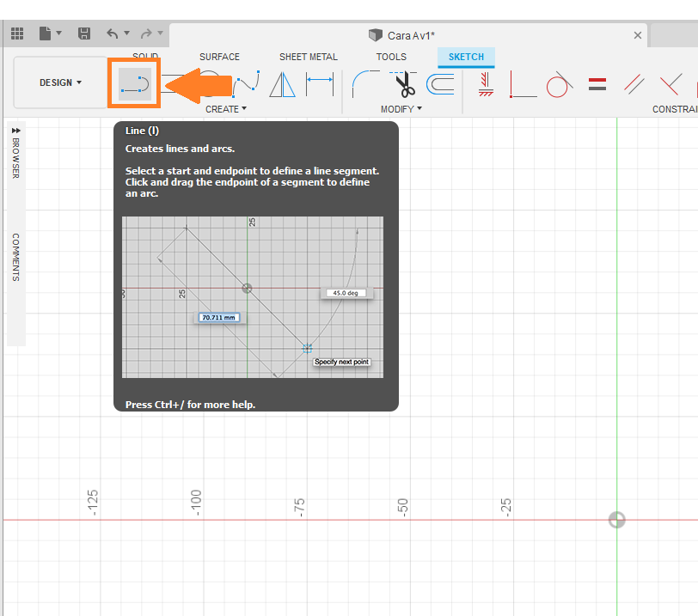The width and height of the screenshot is (698, 616).
Task: Save the design with the floppy icon
Action: click(x=84, y=34)
